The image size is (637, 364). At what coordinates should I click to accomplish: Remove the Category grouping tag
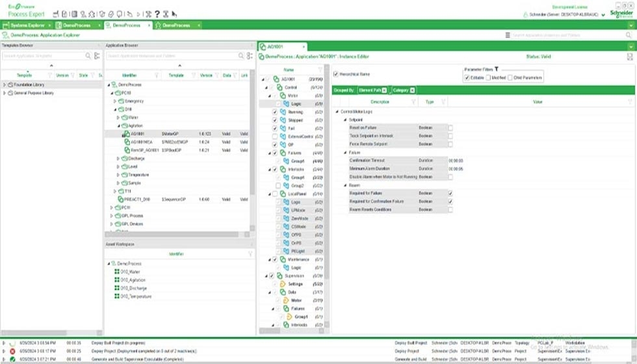pyautogui.click(x=412, y=90)
